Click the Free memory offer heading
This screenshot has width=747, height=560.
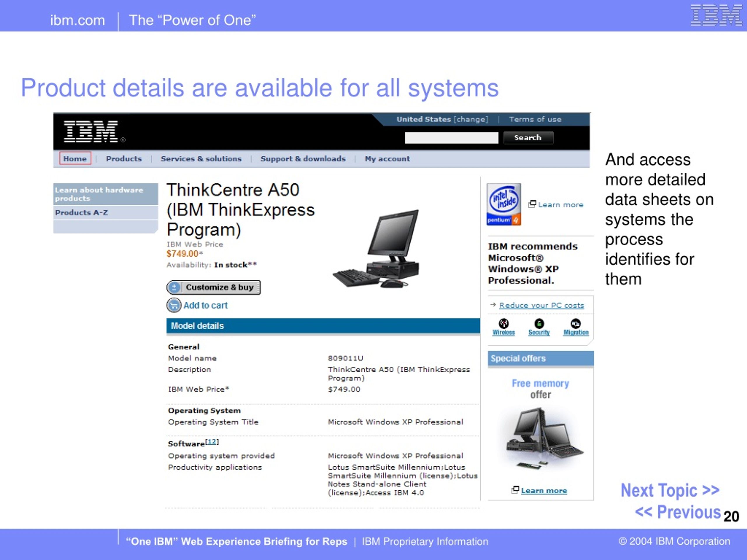pyautogui.click(x=540, y=389)
